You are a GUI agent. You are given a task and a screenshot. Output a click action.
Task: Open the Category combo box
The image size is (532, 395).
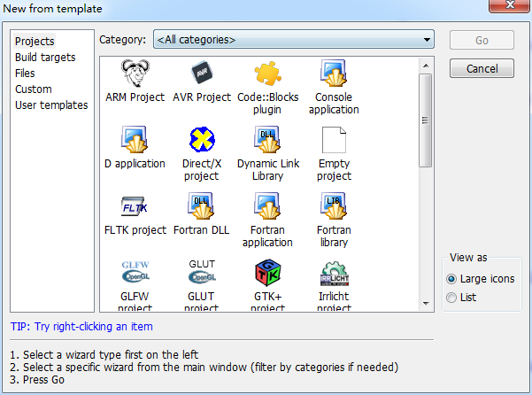pos(294,40)
